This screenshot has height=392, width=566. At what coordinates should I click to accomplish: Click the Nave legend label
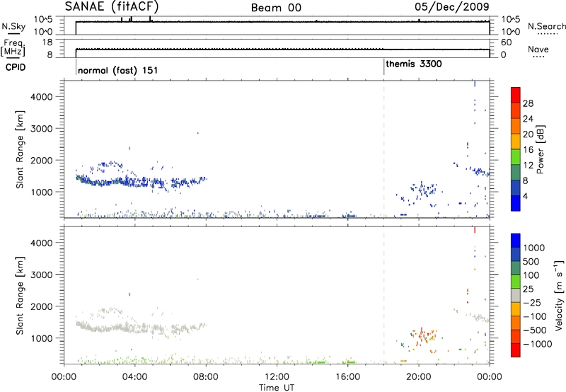point(538,49)
